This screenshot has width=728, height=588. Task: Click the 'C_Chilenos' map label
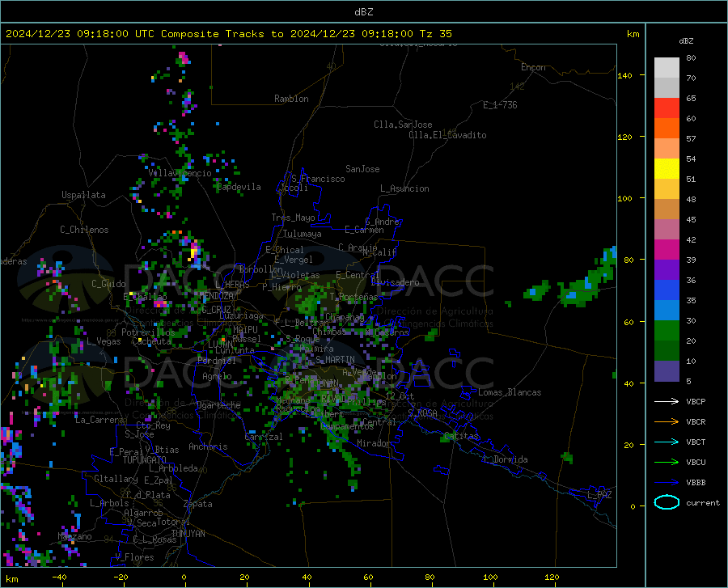(84, 230)
